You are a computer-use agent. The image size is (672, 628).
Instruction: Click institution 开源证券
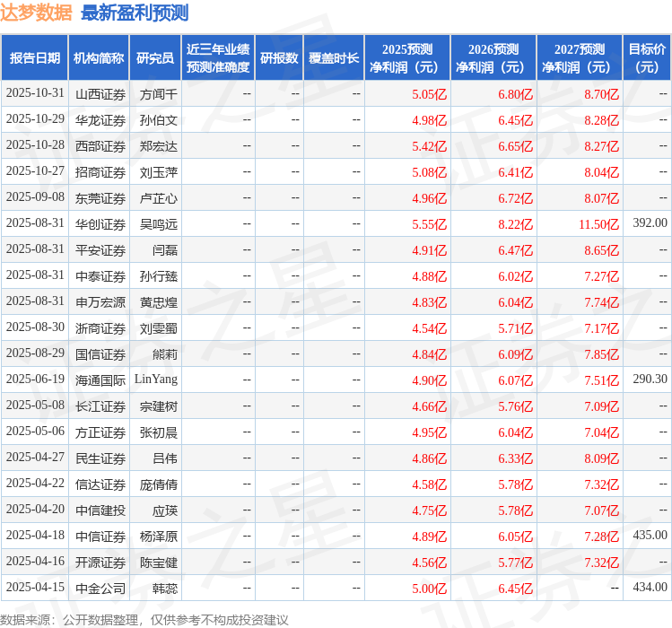point(100,563)
